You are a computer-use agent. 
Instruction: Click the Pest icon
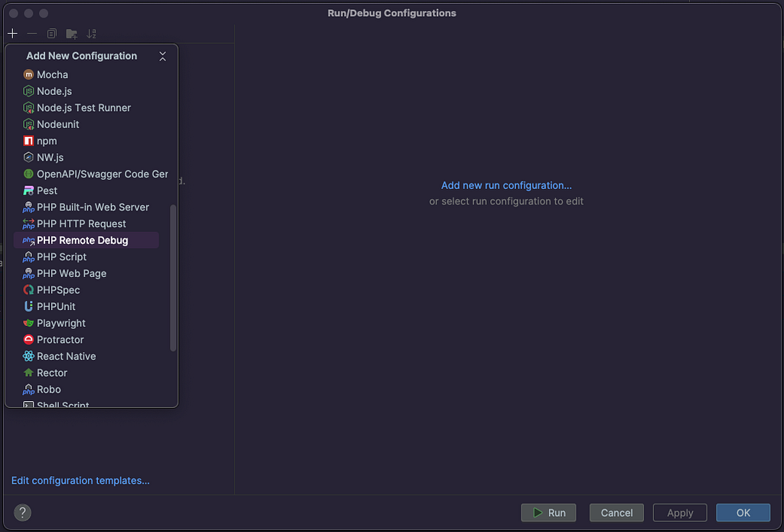tap(28, 191)
